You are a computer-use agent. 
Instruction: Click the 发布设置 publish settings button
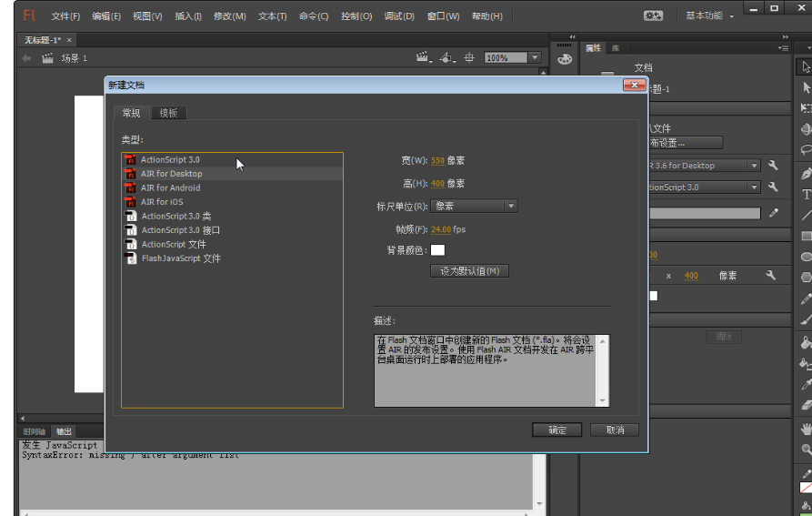click(685, 143)
